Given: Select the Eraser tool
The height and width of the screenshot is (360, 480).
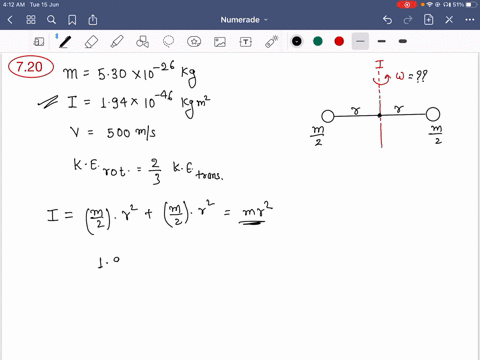Looking at the screenshot, I should 91,42.
